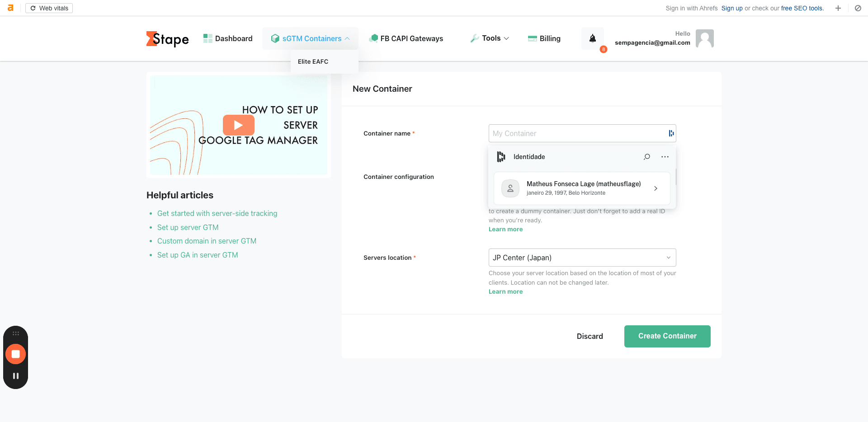The width and height of the screenshot is (868, 422).
Task: Open the three-dots menu in Identidade popup
Action: tap(665, 157)
